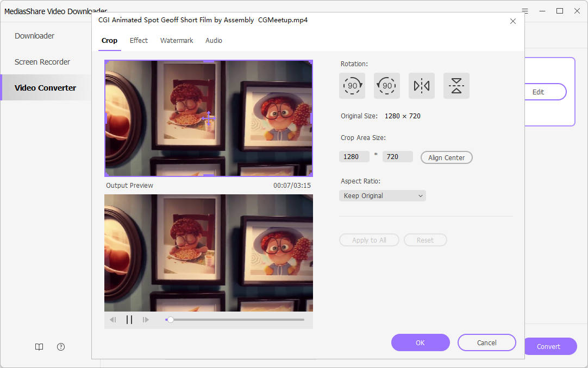Switch to the Effect tab

(x=139, y=40)
